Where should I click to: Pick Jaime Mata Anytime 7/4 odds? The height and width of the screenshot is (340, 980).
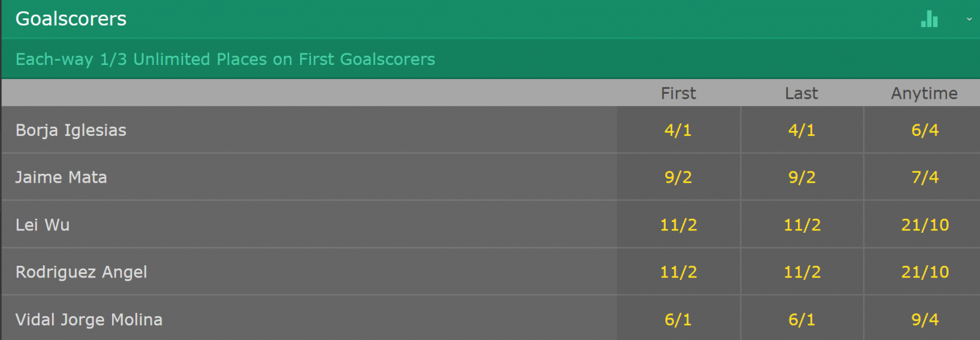click(925, 177)
